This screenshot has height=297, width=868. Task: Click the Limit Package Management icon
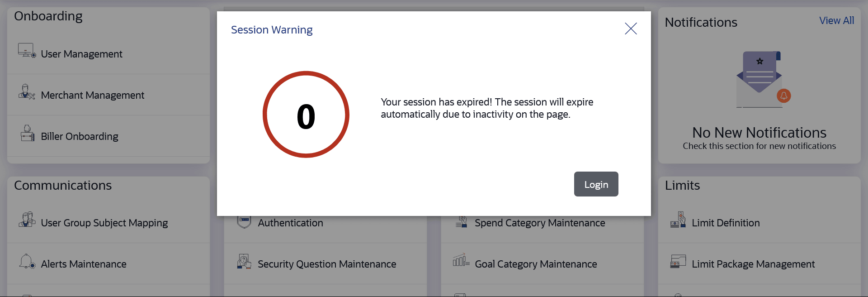pyautogui.click(x=678, y=261)
